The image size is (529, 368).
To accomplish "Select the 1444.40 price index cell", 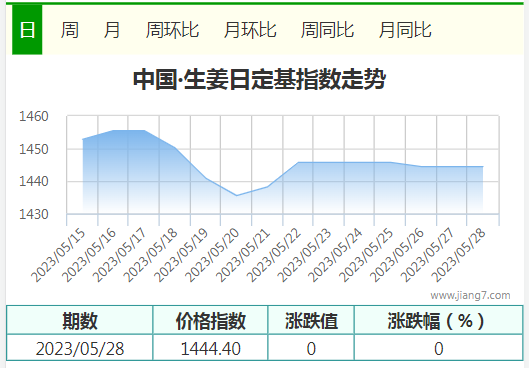I will [211, 348].
